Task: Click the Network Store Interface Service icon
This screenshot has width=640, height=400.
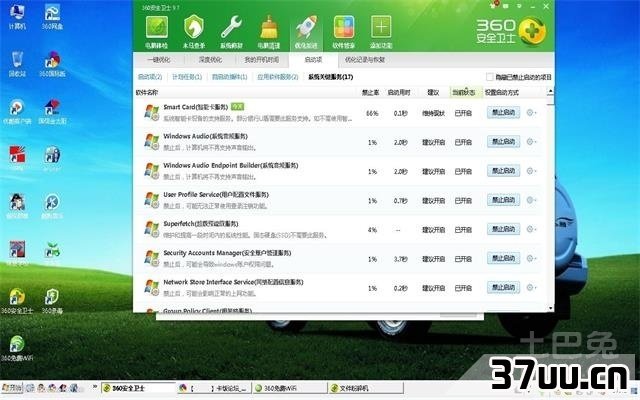Action: (x=152, y=288)
